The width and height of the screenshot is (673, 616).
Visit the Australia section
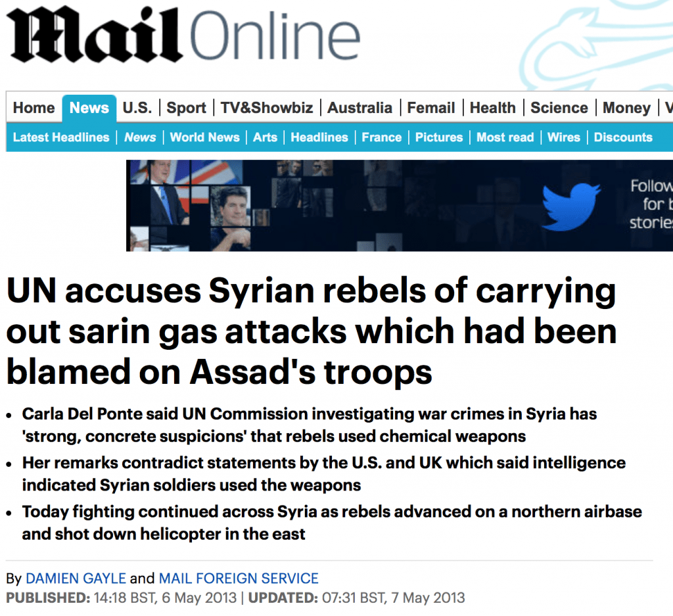pos(360,107)
